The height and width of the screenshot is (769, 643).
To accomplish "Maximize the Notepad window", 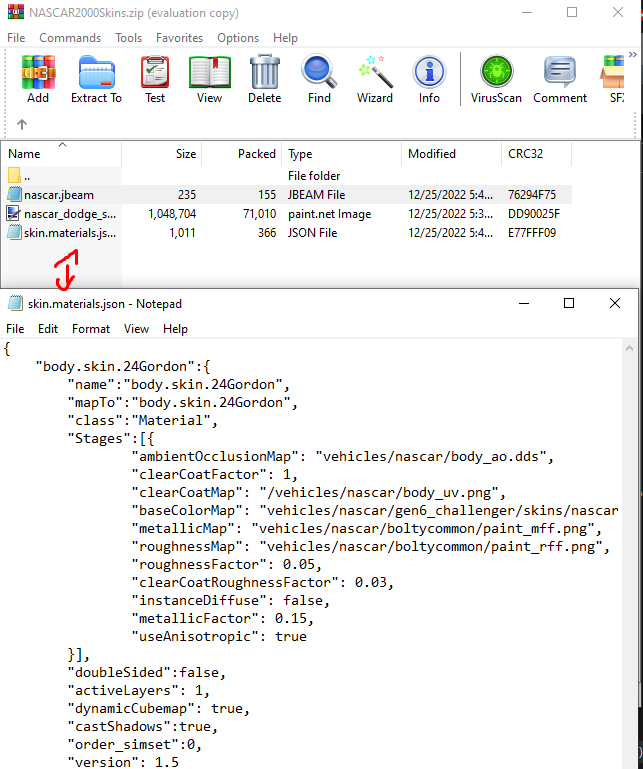I will [x=569, y=303].
